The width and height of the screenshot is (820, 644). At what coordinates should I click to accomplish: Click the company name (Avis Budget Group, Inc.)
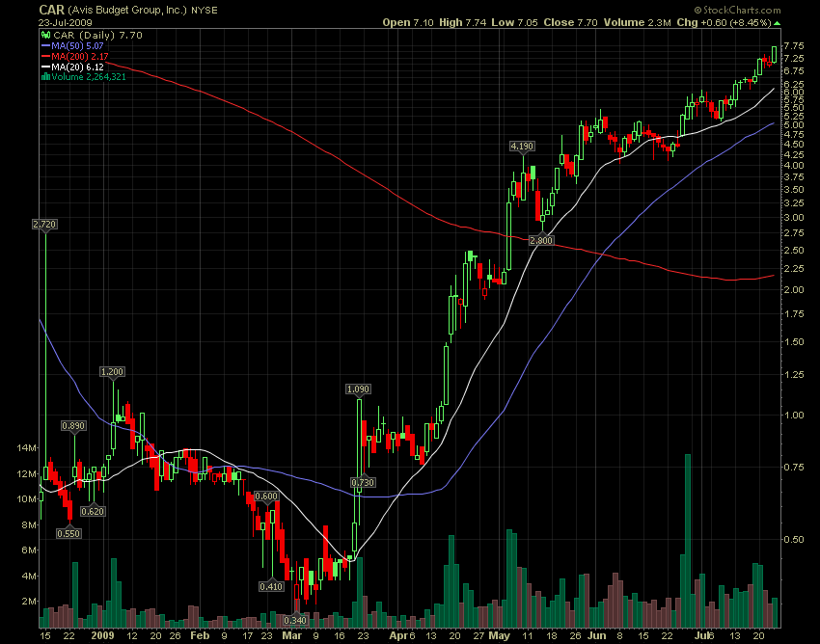tap(127, 10)
